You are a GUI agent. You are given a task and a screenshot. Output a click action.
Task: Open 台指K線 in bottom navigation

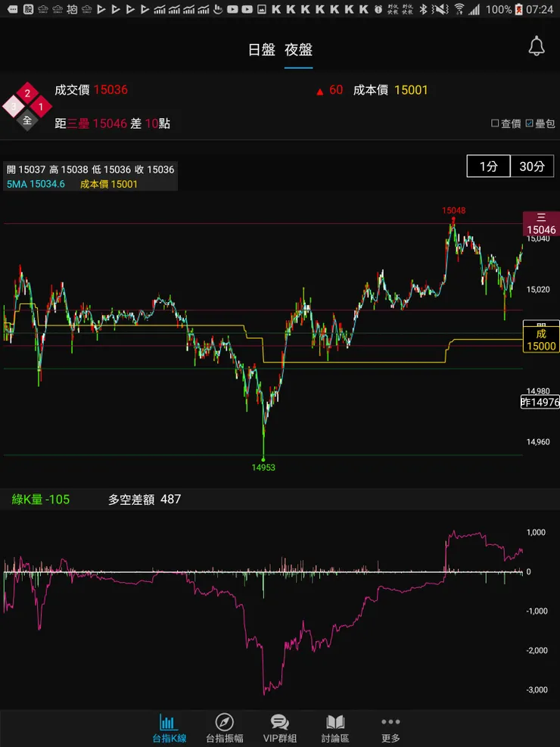pyautogui.click(x=169, y=729)
